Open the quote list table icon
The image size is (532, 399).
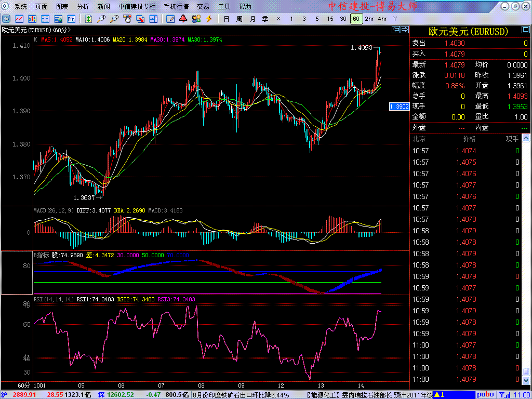pos(45,19)
